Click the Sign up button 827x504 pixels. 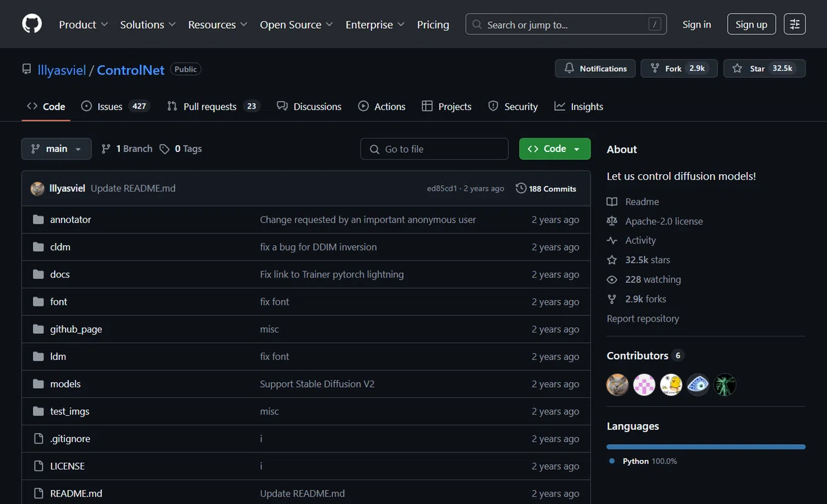pyautogui.click(x=751, y=24)
